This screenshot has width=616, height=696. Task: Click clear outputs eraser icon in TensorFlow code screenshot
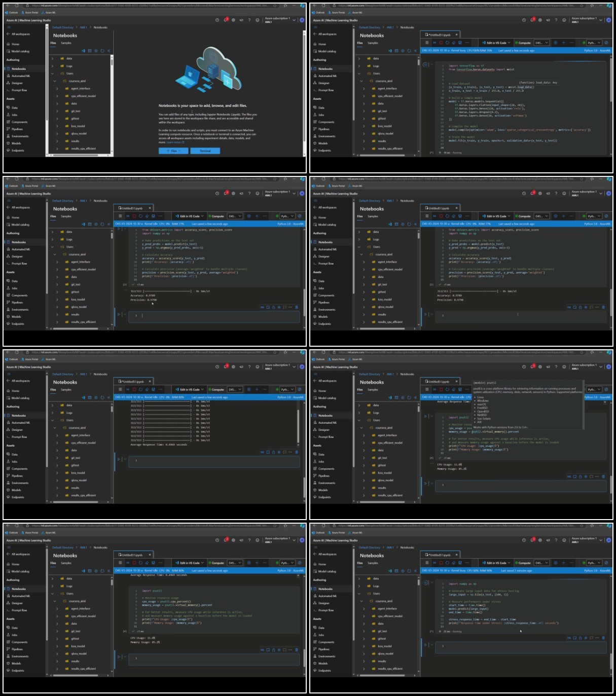click(454, 43)
